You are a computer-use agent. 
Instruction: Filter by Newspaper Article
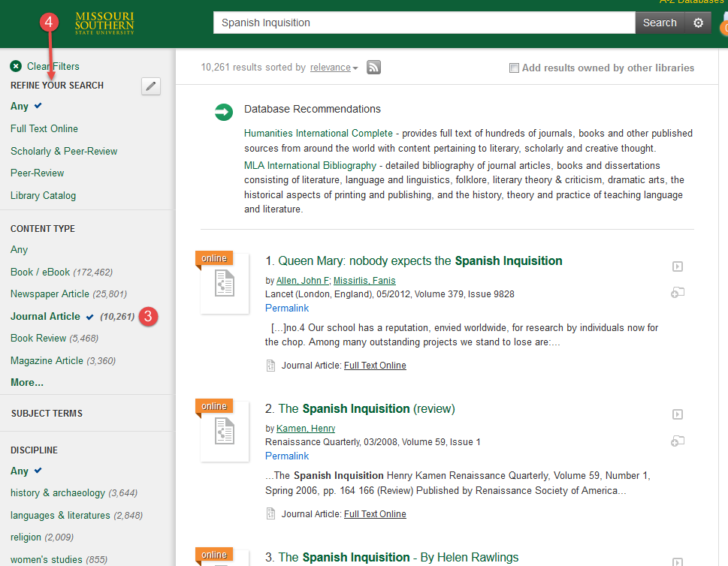tap(50, 294)
